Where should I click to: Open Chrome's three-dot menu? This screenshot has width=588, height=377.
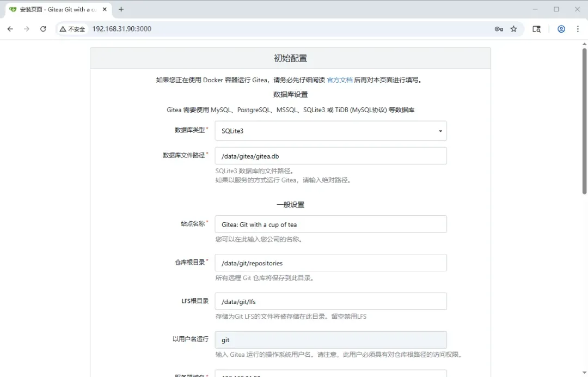tap(578, 29)
